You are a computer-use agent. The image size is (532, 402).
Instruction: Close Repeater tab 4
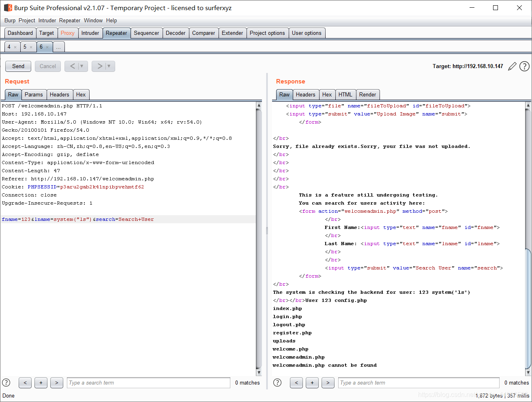click(15, 47)
